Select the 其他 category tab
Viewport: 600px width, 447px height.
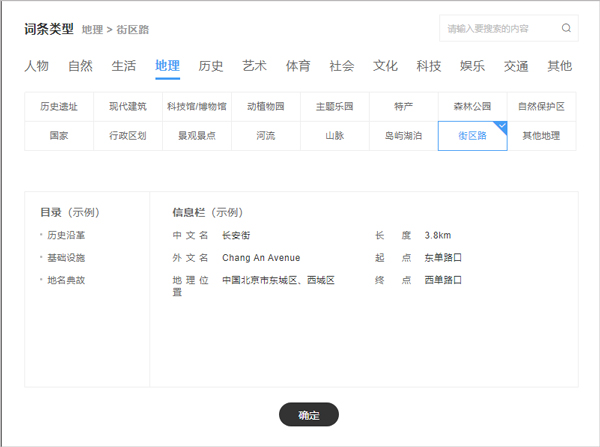559,66
